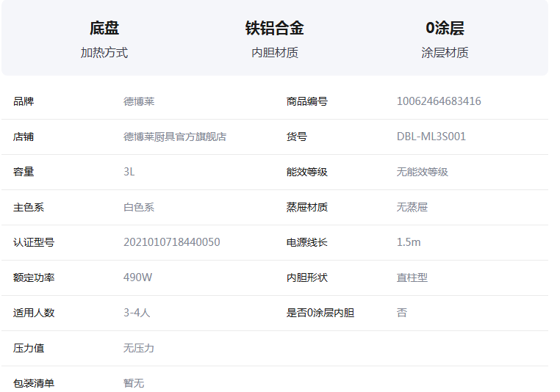Click the 包装清单 row label
The image size is (560, 392).
(x=34, y=384)
